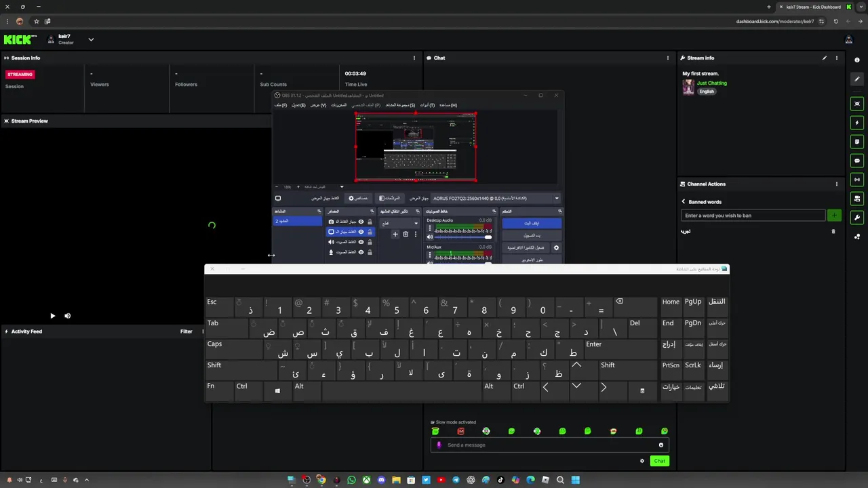The image size is (868, 488).
Task: Open Channel Actions panel options menu
Action: click(x=837, y=184)
